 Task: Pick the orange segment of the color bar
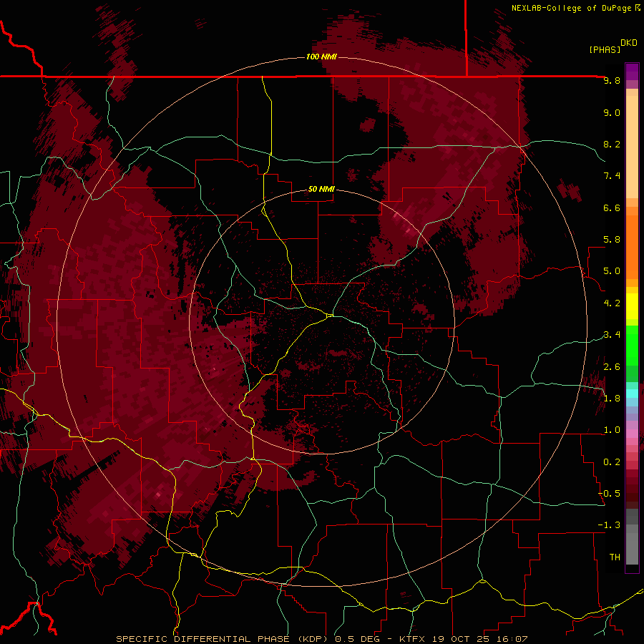click(632, 246)
